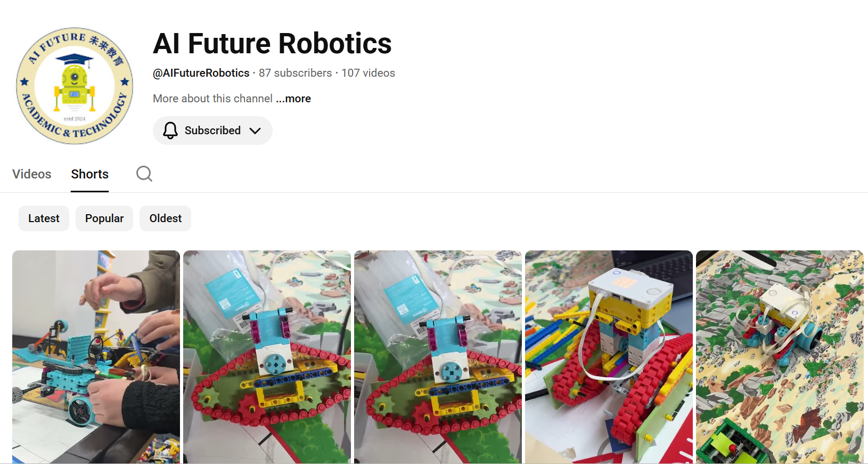Click the Subscribed button label
Image resolution: width=868 pixels, height=464 pixels.
coord(212,131)
